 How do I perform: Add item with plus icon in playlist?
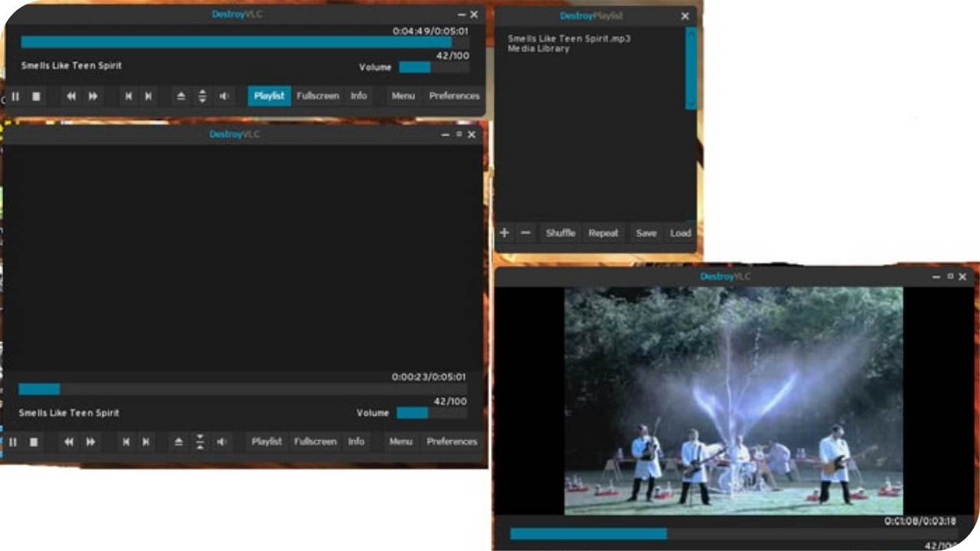pyautogui.click(x=504, y=233)
